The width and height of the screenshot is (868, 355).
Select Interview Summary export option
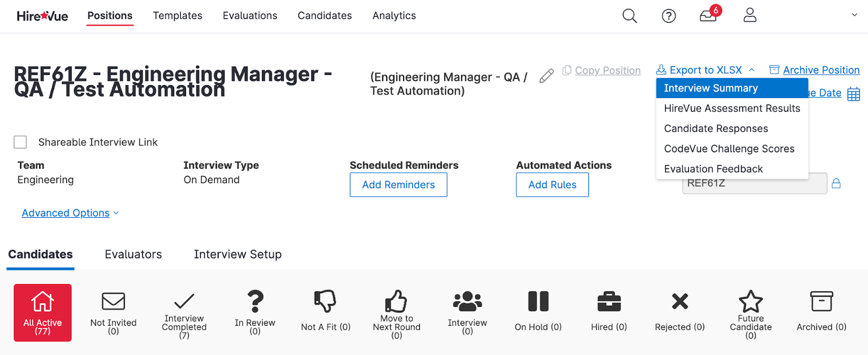click(711, 88)
